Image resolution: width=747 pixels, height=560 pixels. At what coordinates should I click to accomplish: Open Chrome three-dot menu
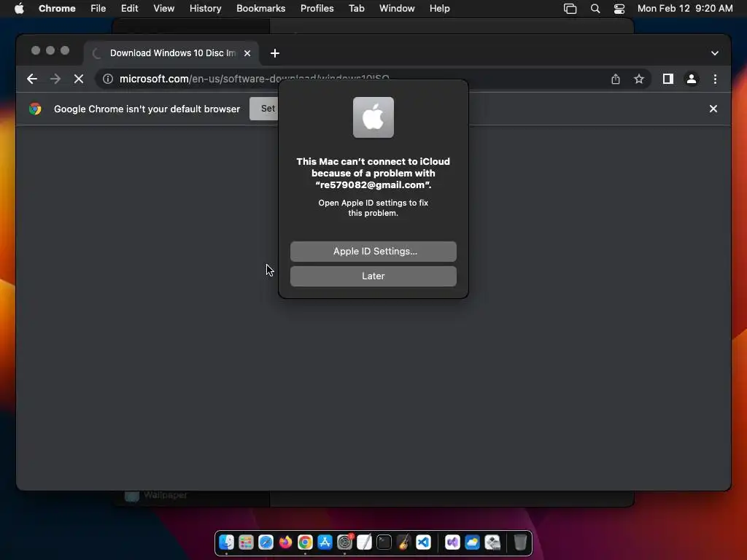715,79
